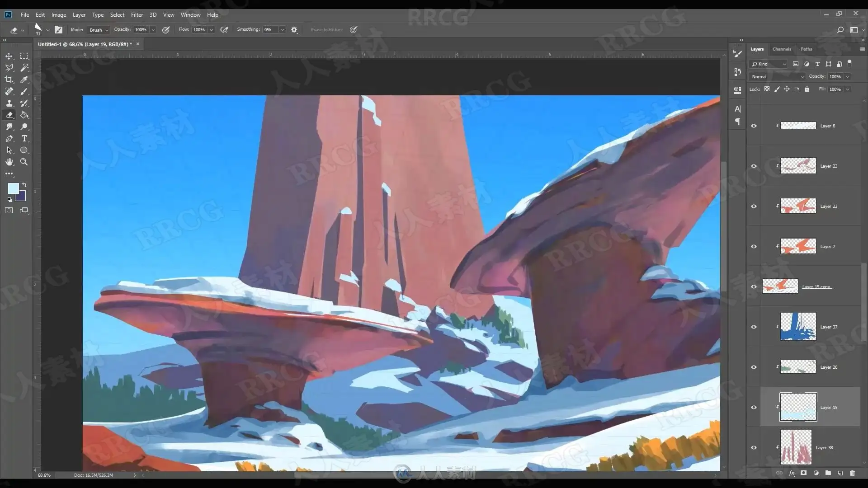Select the Hand tool
The image size is (868, 488).
(x=9, y=162)
